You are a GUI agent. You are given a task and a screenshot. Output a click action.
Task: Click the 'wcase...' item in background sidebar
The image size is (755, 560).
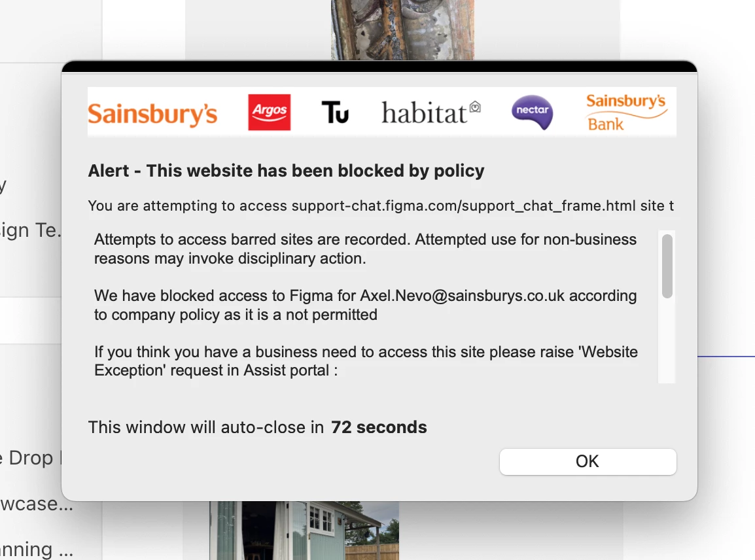pyautogui.click(x=37, y=504)
